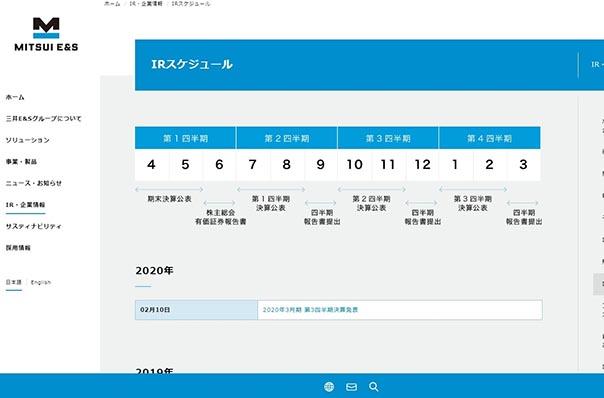604x398 pixels.
Task: Open 2020年3月期 第3四半期決算発表 link
Action: coord(310,310)
